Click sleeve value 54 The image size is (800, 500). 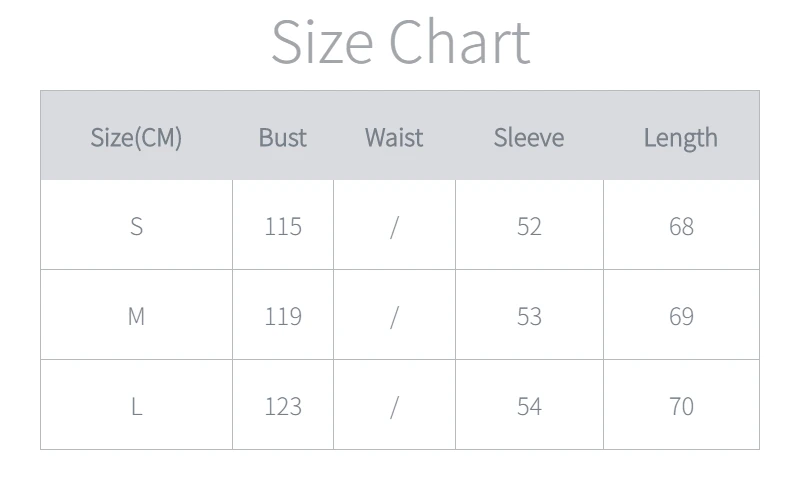pos(529,406)
